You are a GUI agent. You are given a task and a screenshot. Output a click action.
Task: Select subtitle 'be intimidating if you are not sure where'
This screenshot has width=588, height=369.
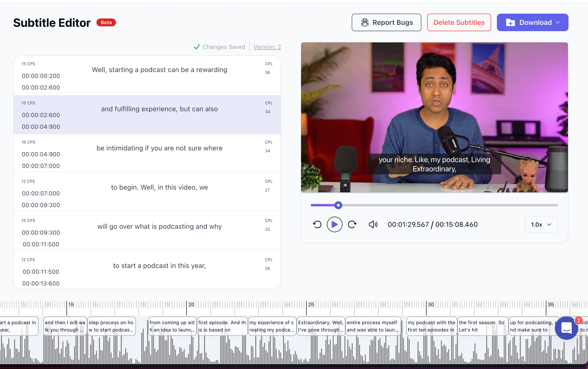point(160,148)
